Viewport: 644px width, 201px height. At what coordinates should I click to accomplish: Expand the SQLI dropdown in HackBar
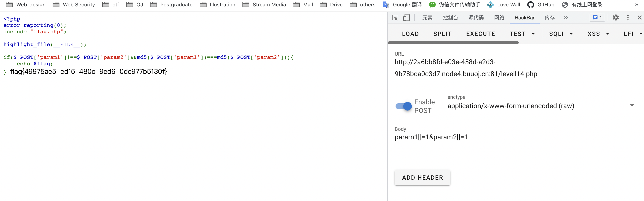coord(561,34)
